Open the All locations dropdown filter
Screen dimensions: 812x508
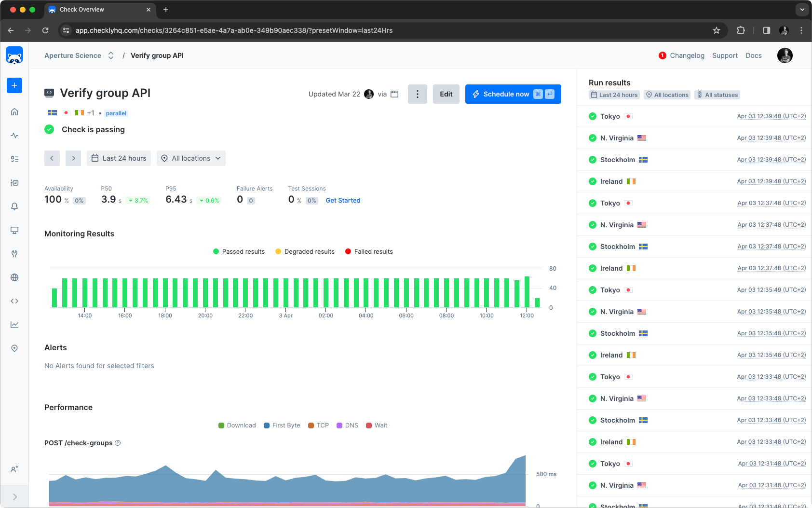191,158
